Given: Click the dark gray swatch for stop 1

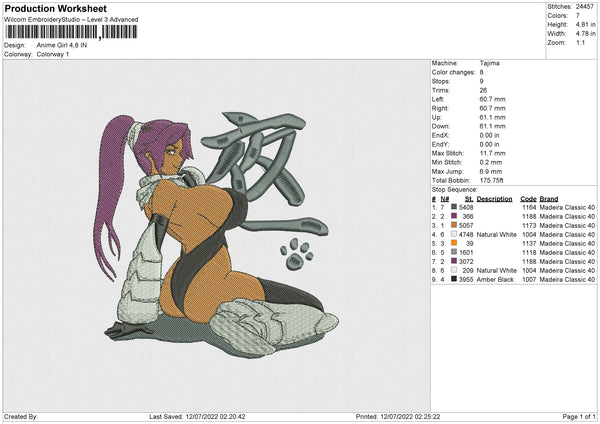Looking at the screenshot, I should (x=454, y=207).
